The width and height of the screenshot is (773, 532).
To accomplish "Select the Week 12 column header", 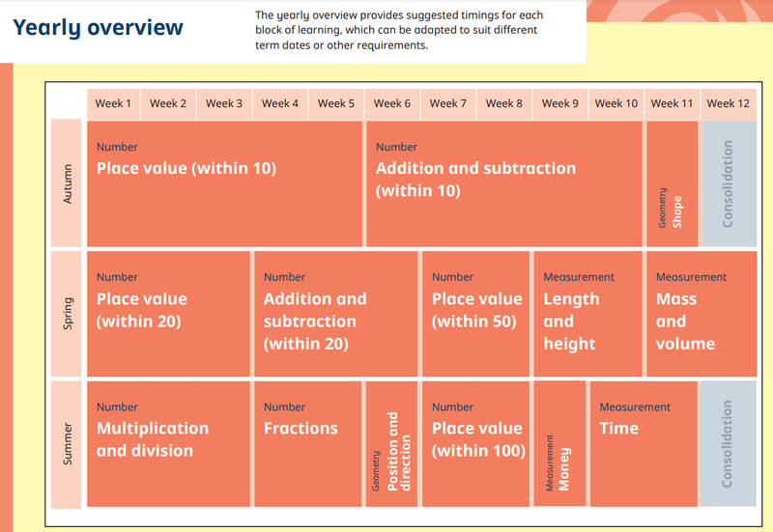I will [729, 103].
